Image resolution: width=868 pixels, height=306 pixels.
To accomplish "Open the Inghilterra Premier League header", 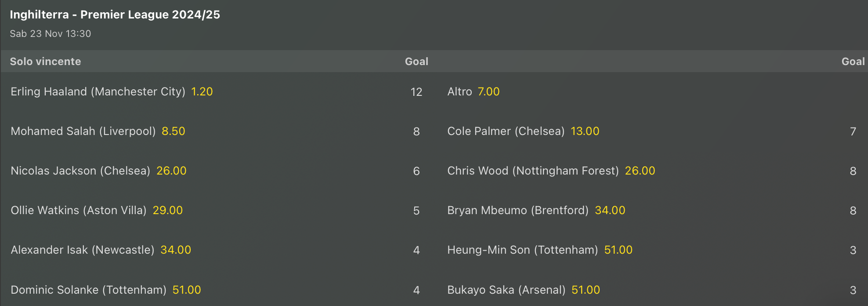I will 115,15.
